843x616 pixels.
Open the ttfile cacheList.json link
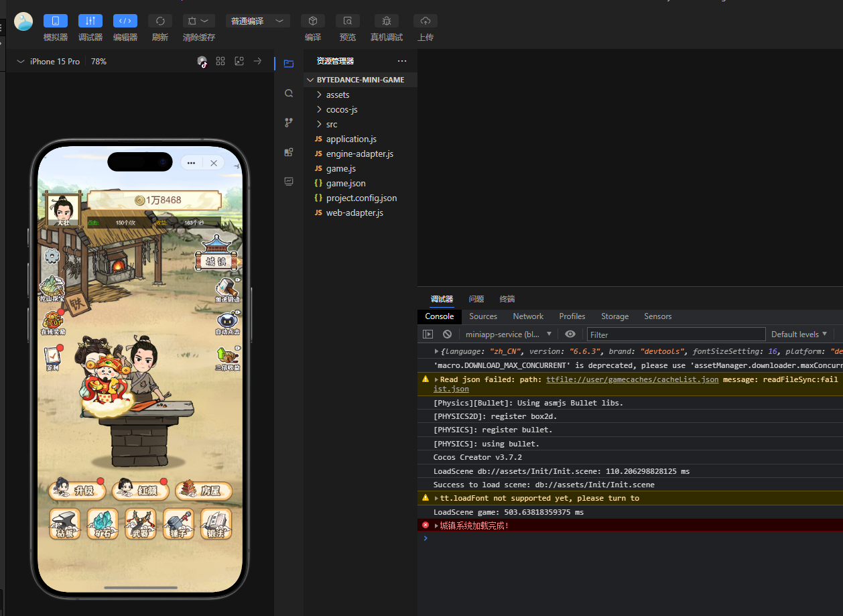pyautogui.click(x=632, y=379)
